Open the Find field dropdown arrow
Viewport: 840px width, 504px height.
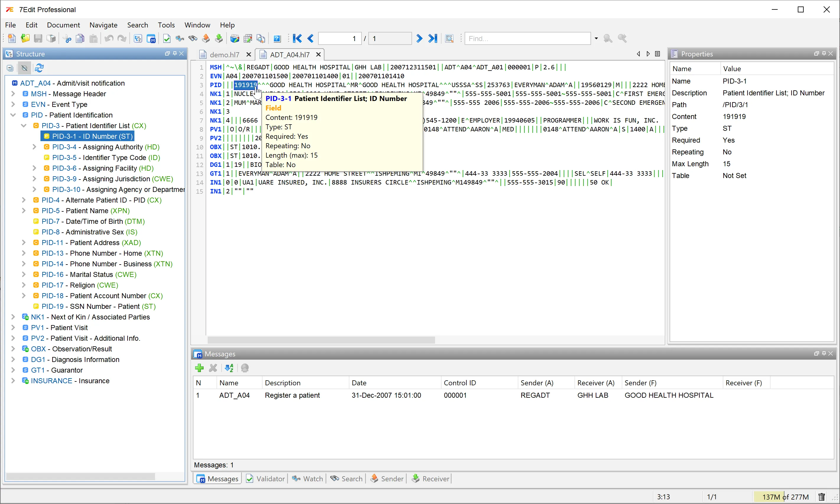[x=596, y=38]
